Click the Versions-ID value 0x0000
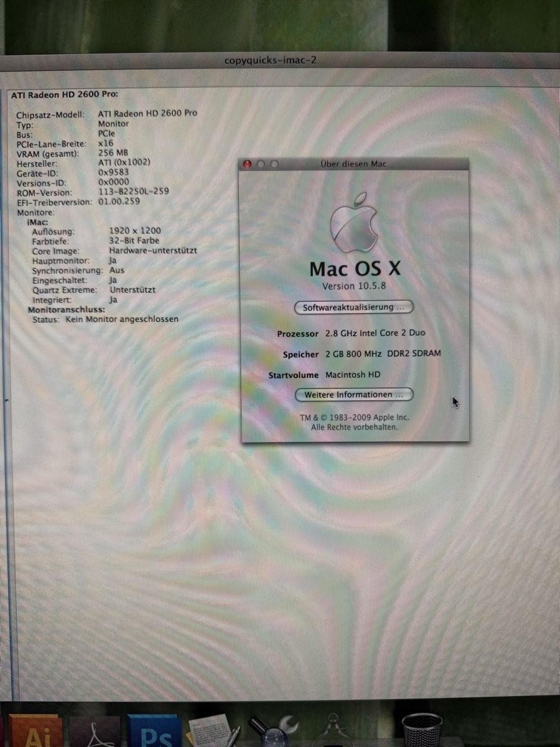Screen dimensions: 560x747 click(x=114, y=182)
